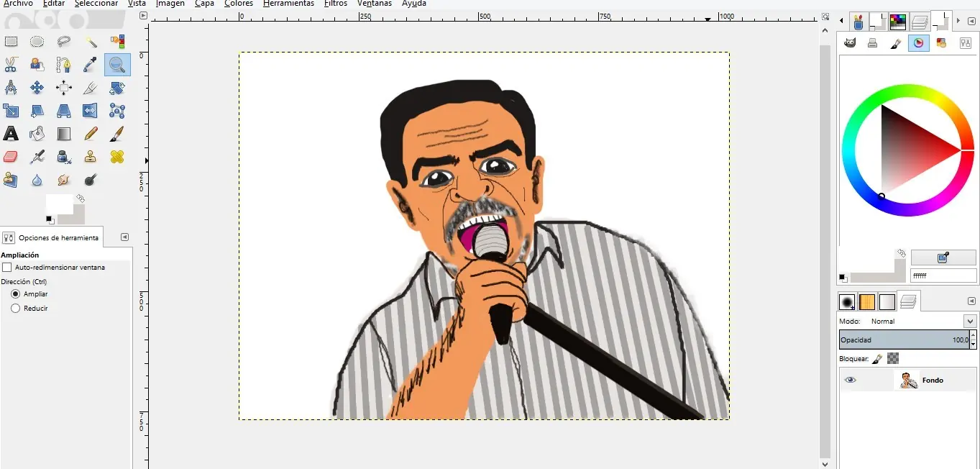Switch to the Gradients tab
This screenshot has height=469, width=980.
coord(887,302)
